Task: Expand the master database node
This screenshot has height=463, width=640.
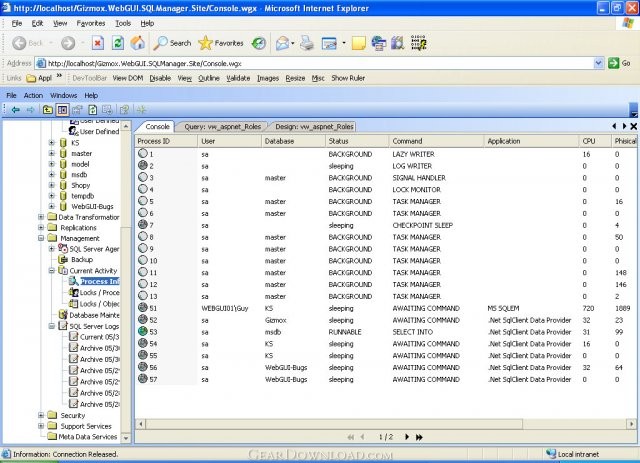Action: [x=52, y=154]
